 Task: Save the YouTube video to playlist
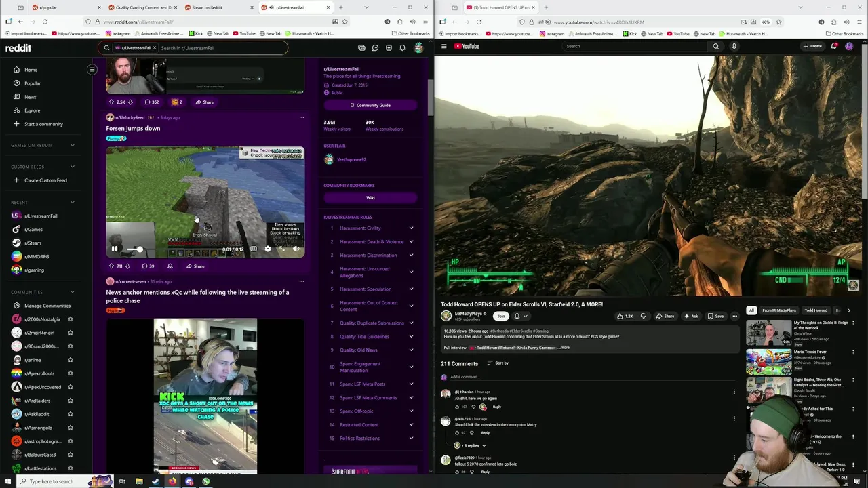click(x=715, y=316)
